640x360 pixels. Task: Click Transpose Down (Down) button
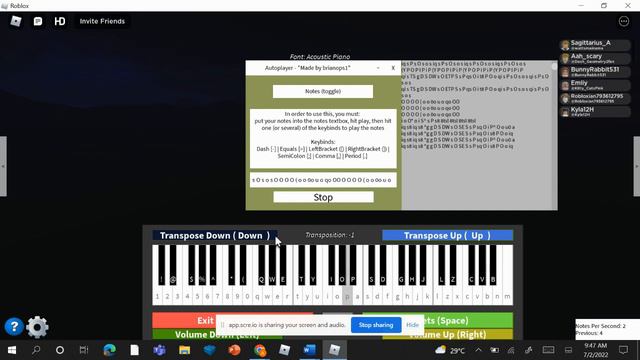click(215, 236)
